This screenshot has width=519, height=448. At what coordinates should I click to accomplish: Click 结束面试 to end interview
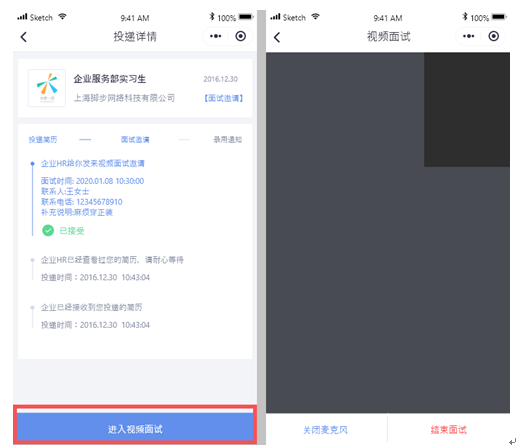tap(449, 430)
